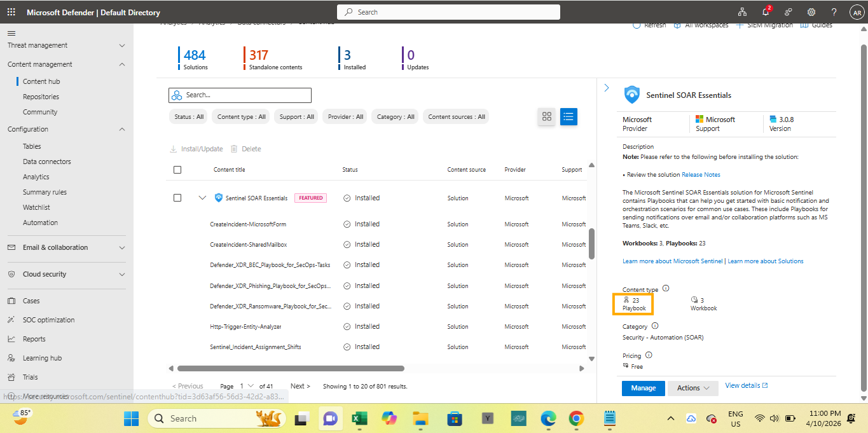Click the content hub Search box
This screenshot has height=433, width=868.
(240, 95)
